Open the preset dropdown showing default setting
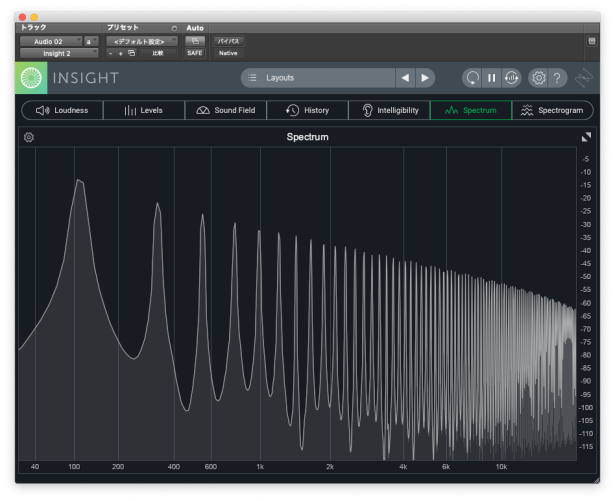The image size is (615, 501). tap(141, 41)
